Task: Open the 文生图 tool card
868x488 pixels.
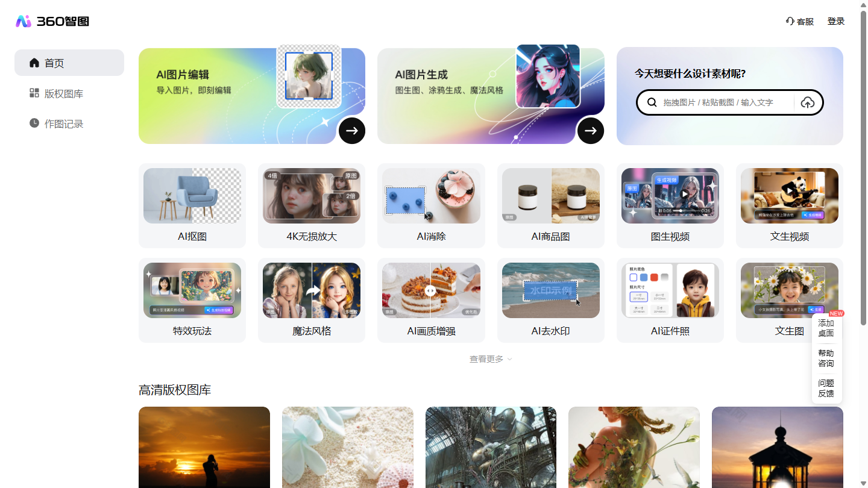Action: pyautogui.click(x=790, y=300)
